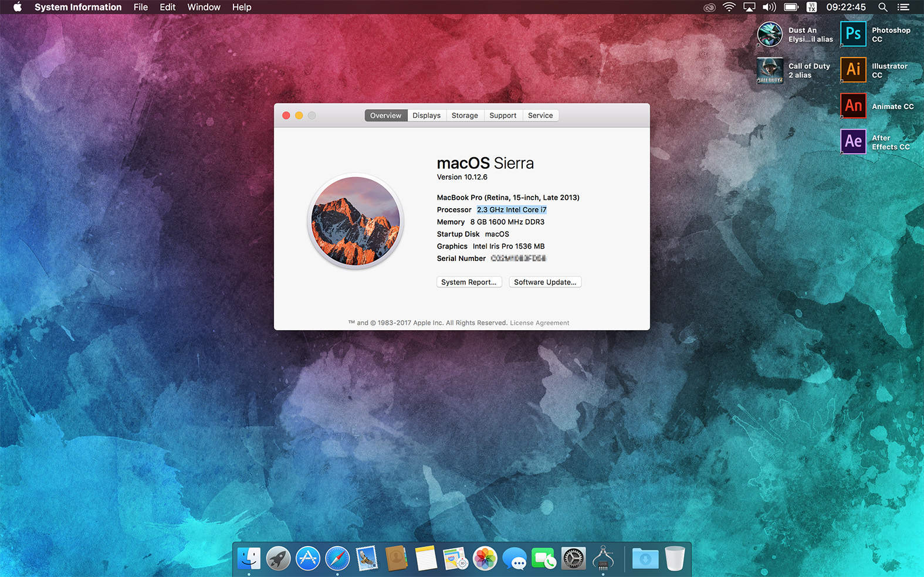Click Creative Cloud menu bar icon
This screenshot has width=924, height=577.
[709, 7]
